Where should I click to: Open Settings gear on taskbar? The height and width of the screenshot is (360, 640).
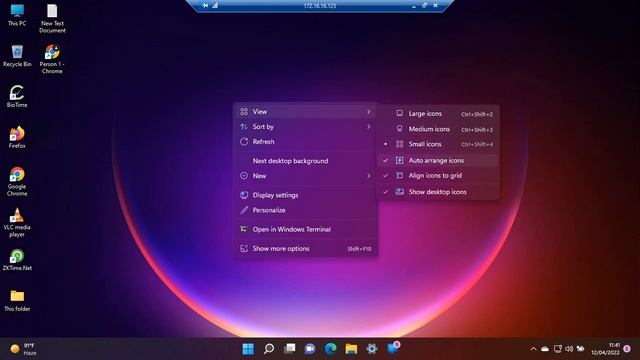click(x=372, y=349)
